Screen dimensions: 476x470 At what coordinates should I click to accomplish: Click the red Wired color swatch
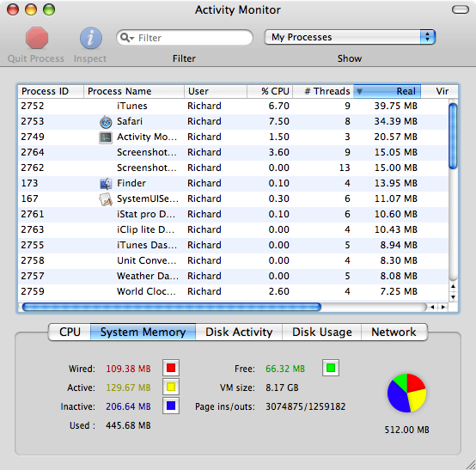click(171, 368)
